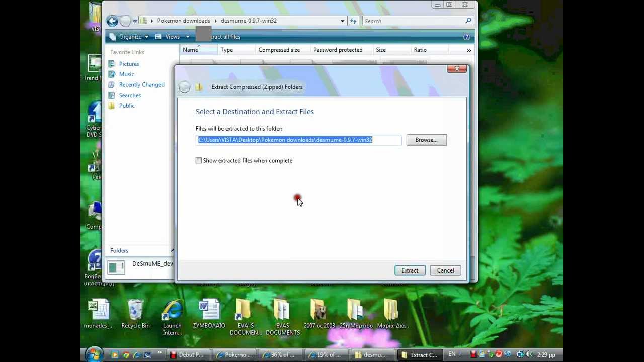
Task: Click the Explorer back arrow button
Action: pos(112,21)
